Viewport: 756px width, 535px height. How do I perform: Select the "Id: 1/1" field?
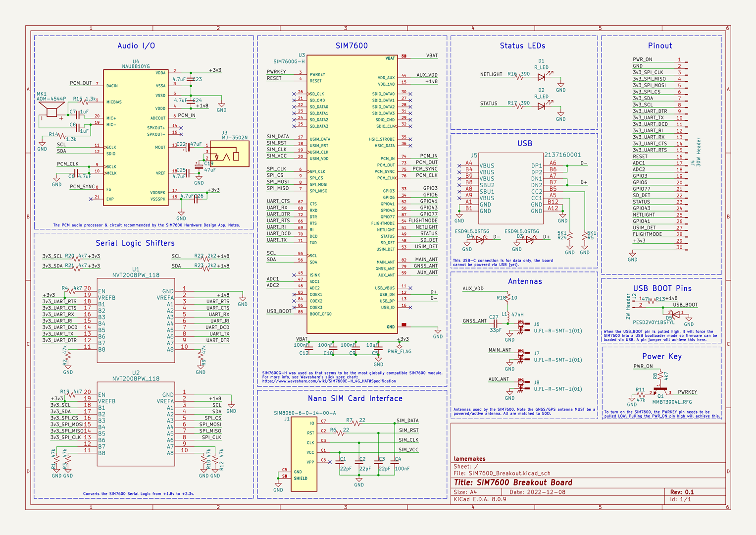click(x=681, y=499)
